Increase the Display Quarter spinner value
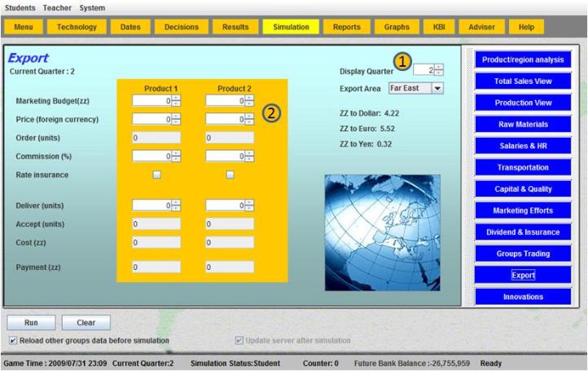Viewport: 588px width, 371px height. point(440,68)
